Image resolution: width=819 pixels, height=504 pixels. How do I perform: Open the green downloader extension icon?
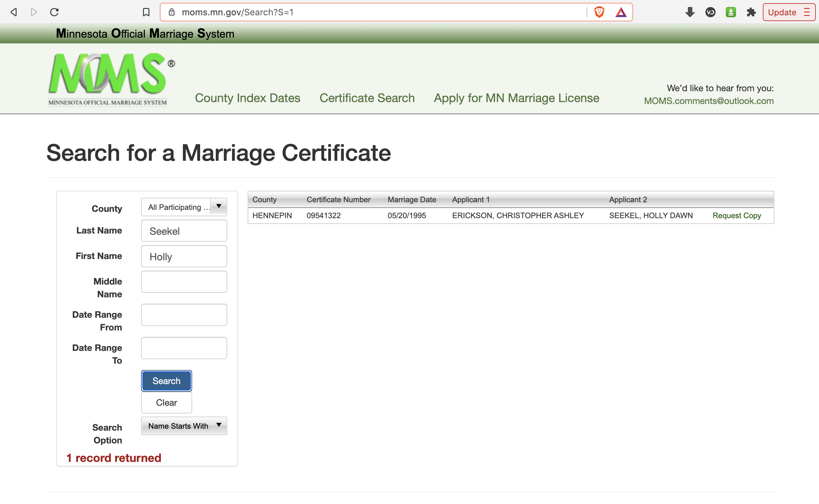[x=731, y=12]
